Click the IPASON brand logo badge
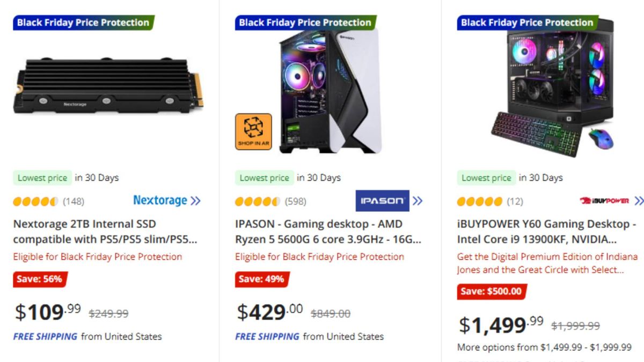Viewport: 644px width, 362px height. pyautogui.click(x=383, y=201)
